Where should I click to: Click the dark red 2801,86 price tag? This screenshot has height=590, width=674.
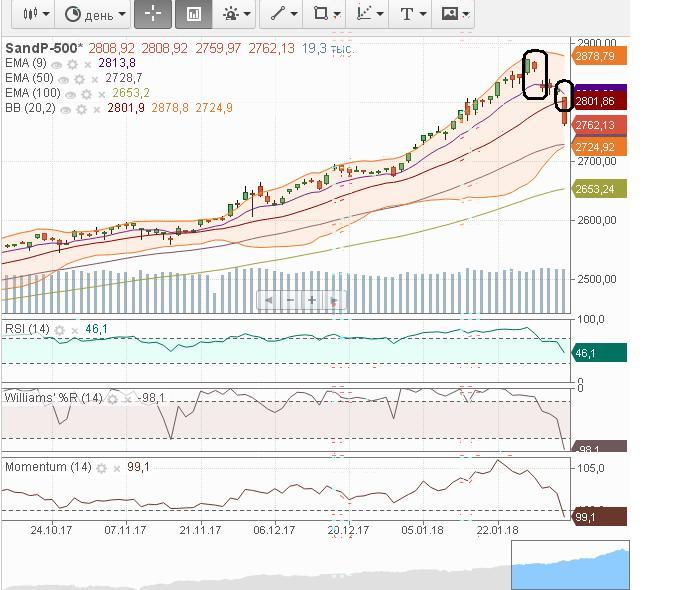(599, 101)
